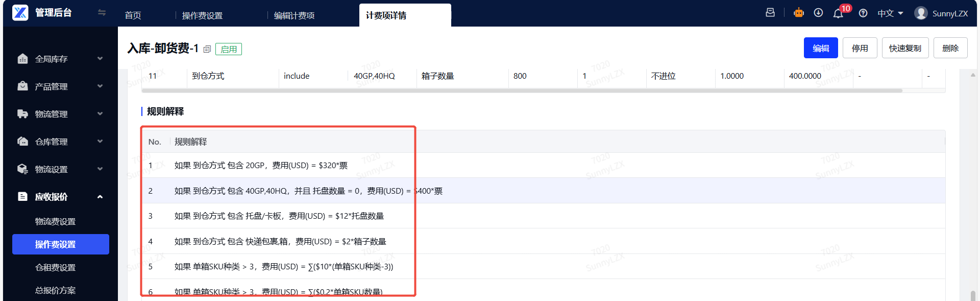Click the SunnyLZX username
This screenshot has width=980, height=301.
point(950,13)
